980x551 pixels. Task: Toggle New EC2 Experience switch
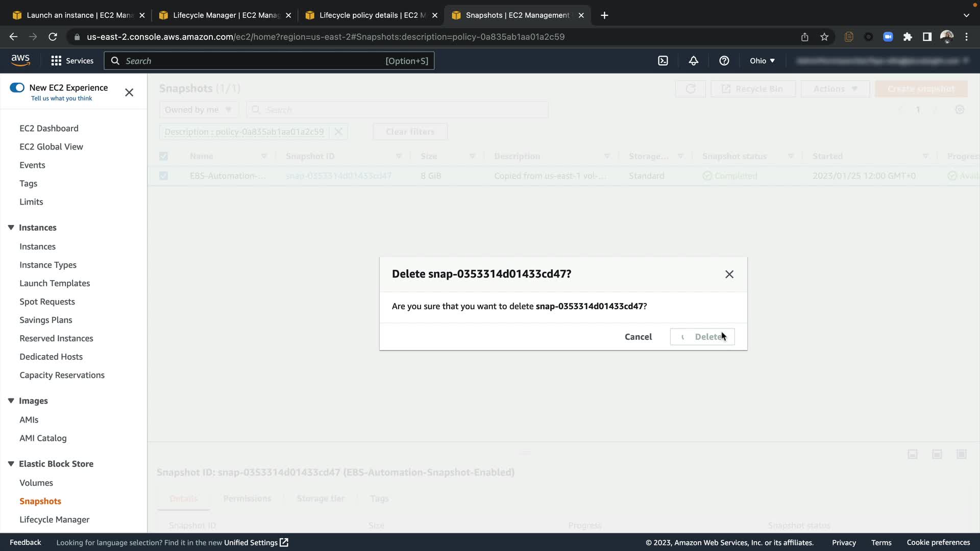[17, 88]
